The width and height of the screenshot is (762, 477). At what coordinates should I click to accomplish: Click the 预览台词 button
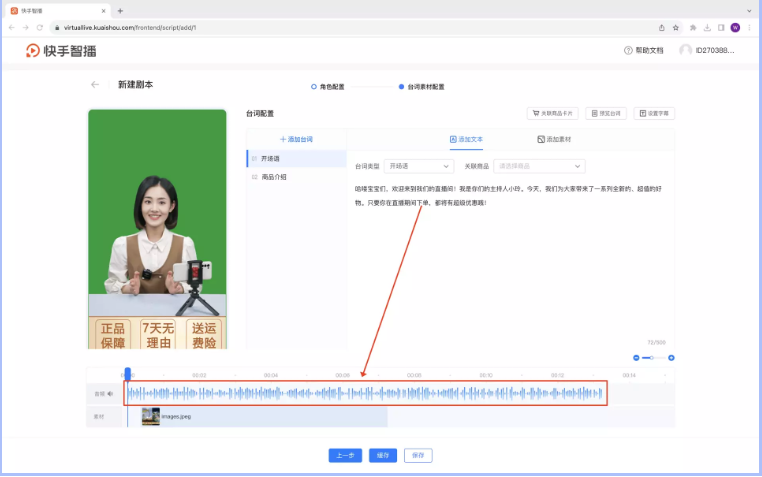point(606,113)
